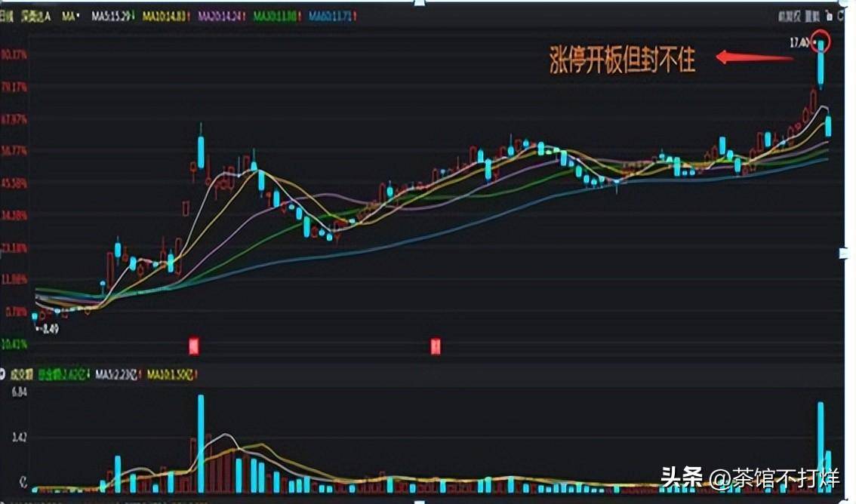Click the 8.49 low price label

pos(51,329)
